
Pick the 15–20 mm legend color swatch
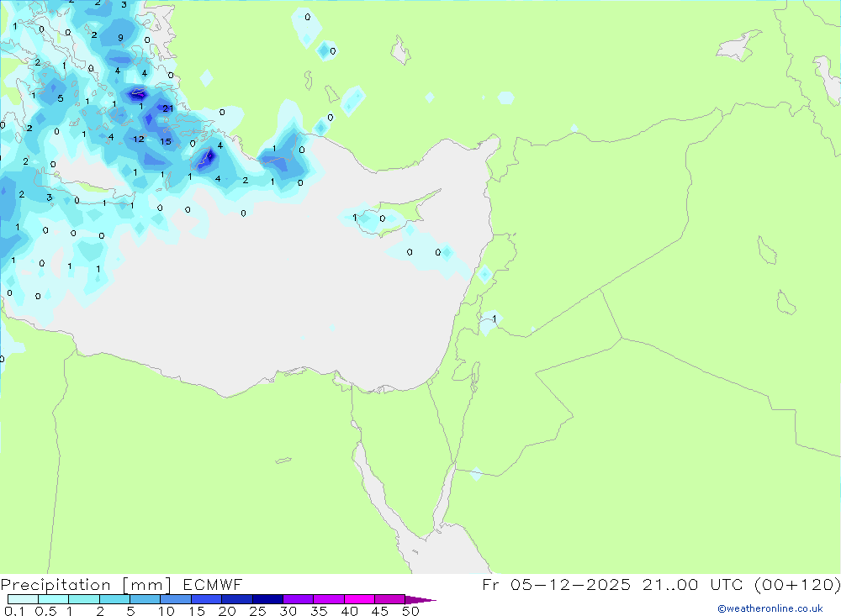tap(206, 599)
